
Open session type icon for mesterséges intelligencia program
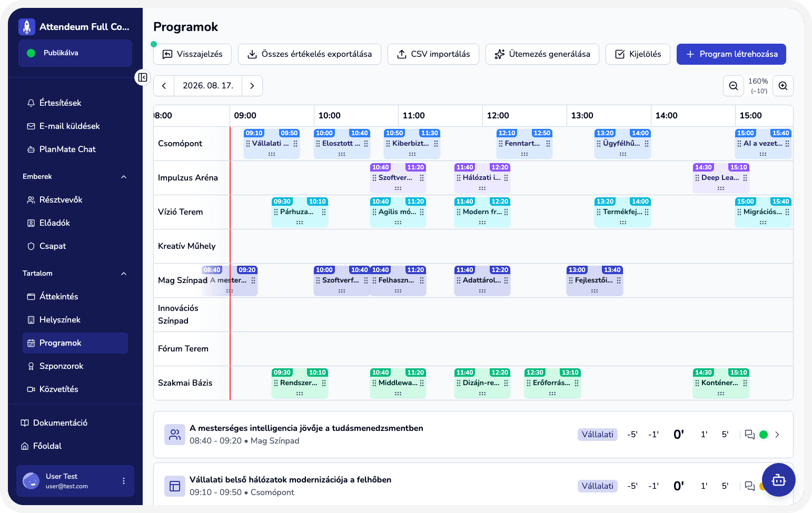175,435
